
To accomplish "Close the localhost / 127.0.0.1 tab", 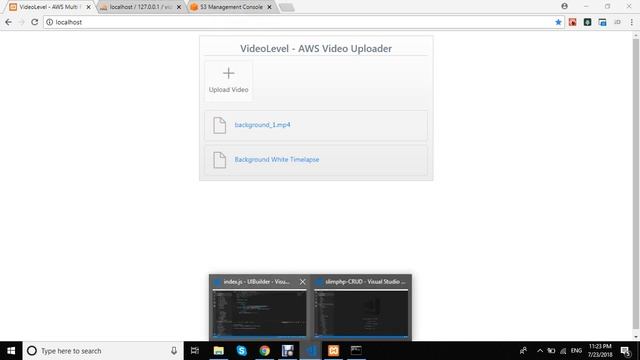I will click(x=179, y=7).
